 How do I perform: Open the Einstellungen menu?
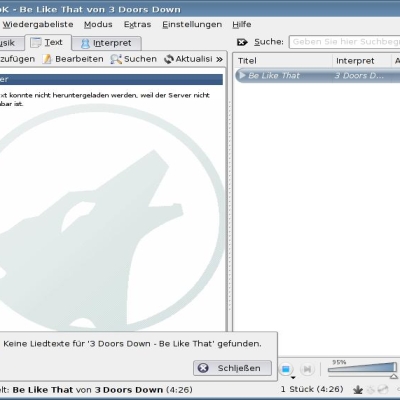point(192,24)
